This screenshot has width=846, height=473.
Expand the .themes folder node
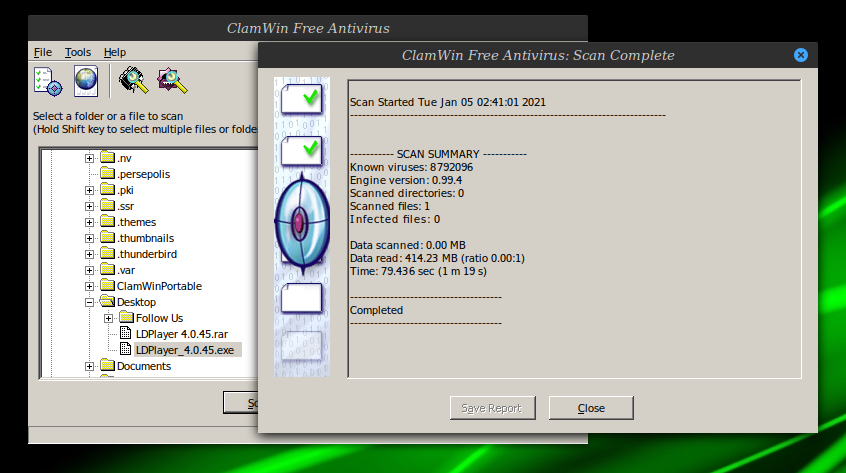[90, 222]
